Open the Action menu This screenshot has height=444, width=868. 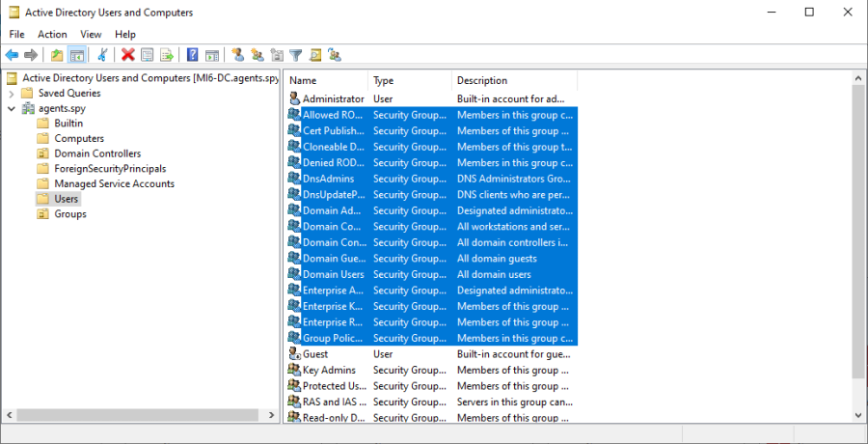pyautogui.click(x=52, y=35)
